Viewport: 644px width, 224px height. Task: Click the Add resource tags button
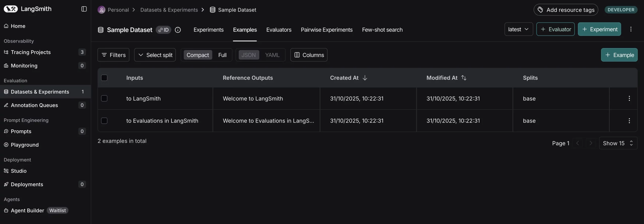(566, 10)
